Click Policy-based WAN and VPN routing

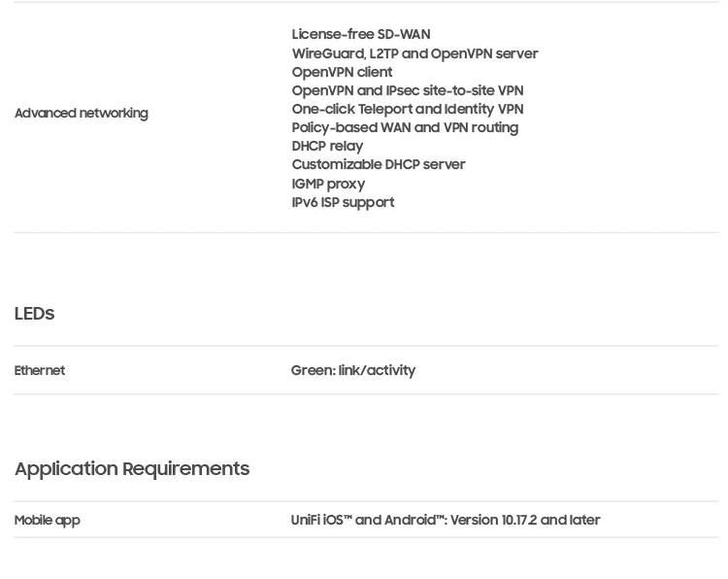(405, 127)
